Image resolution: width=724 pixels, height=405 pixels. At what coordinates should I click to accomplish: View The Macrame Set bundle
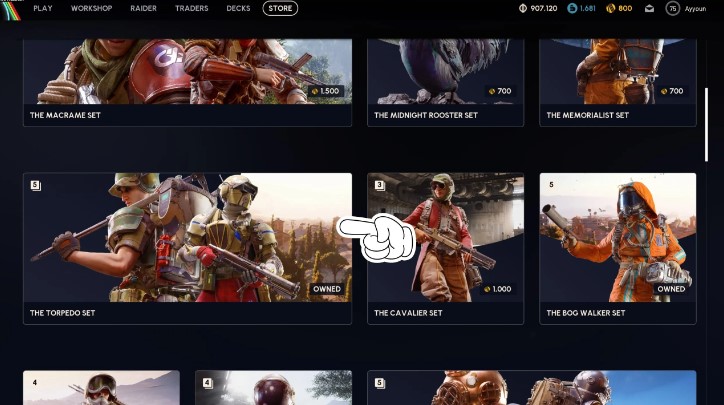pyautogui.click(x=187, y=82)
